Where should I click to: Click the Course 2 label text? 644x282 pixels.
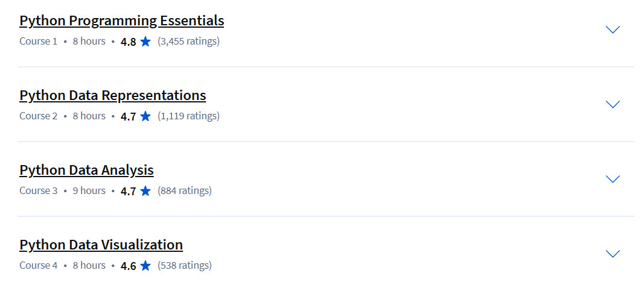point(39,116)
